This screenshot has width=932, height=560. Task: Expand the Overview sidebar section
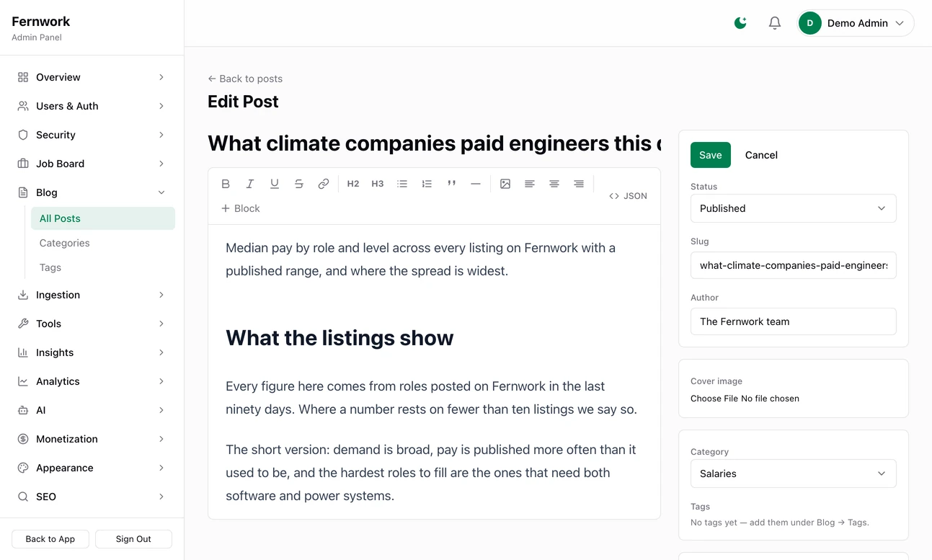pos(92,77)
